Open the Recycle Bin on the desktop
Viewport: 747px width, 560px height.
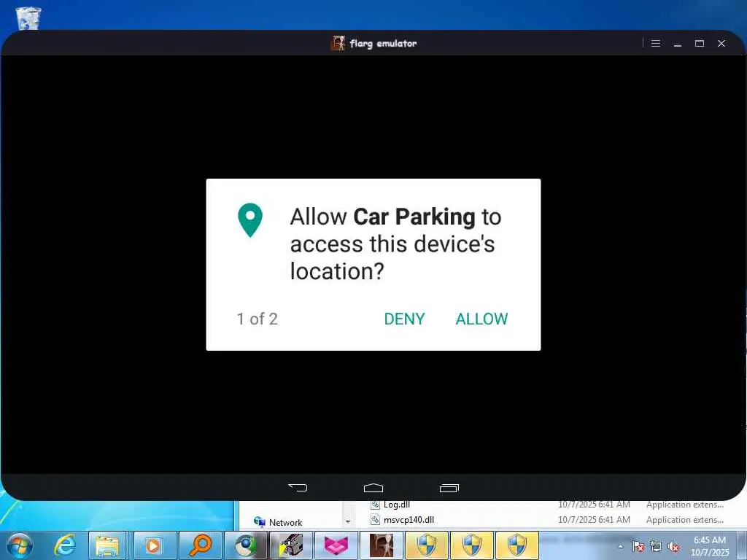(28, 18)
